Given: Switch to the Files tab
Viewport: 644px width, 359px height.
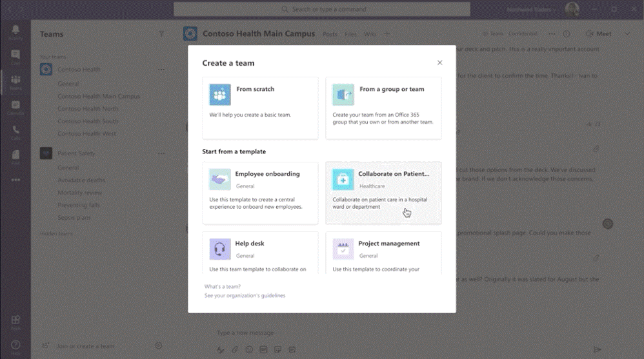Looking at the screenshot, I should 350,34.
